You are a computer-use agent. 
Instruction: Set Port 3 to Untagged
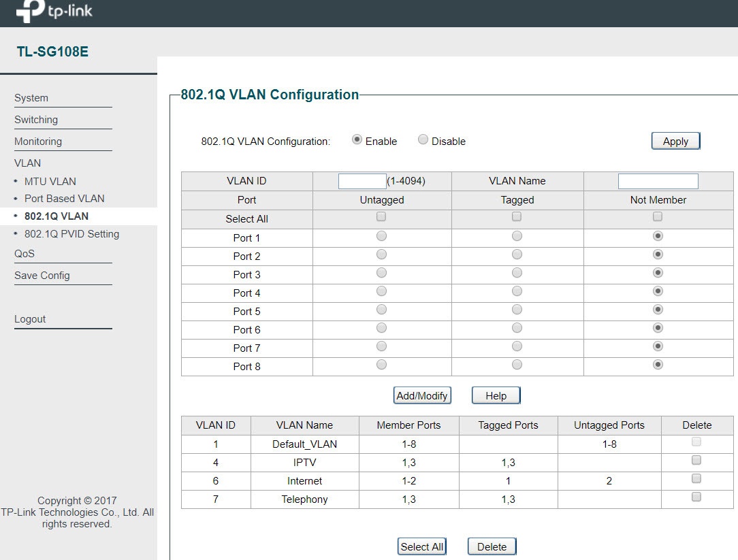pos(382,272)
